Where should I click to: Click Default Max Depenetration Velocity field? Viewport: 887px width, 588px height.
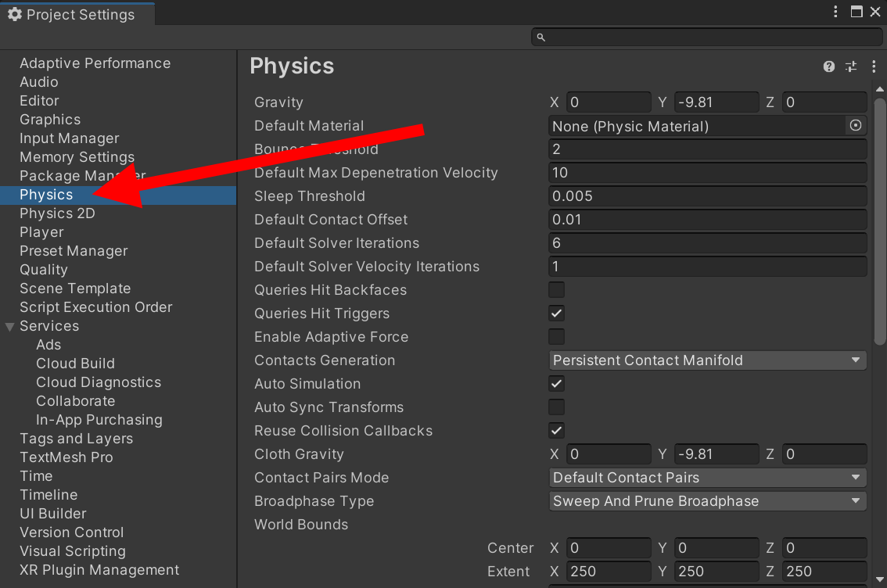tap(708, 173)
